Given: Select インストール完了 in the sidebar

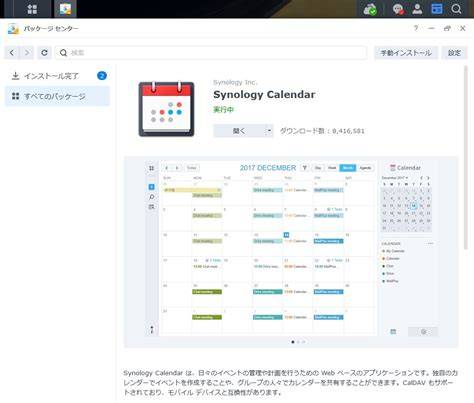Looking at the screenshot, I should click(x=57, y=76).
